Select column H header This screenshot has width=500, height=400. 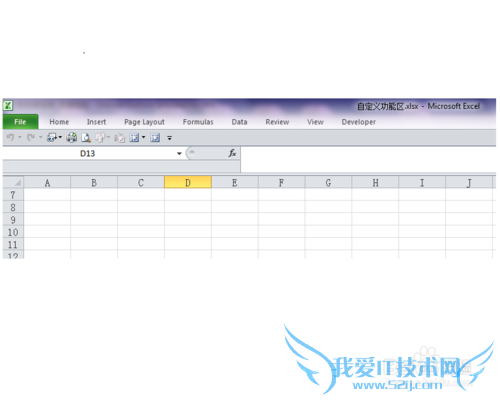(x=375, y=183)
